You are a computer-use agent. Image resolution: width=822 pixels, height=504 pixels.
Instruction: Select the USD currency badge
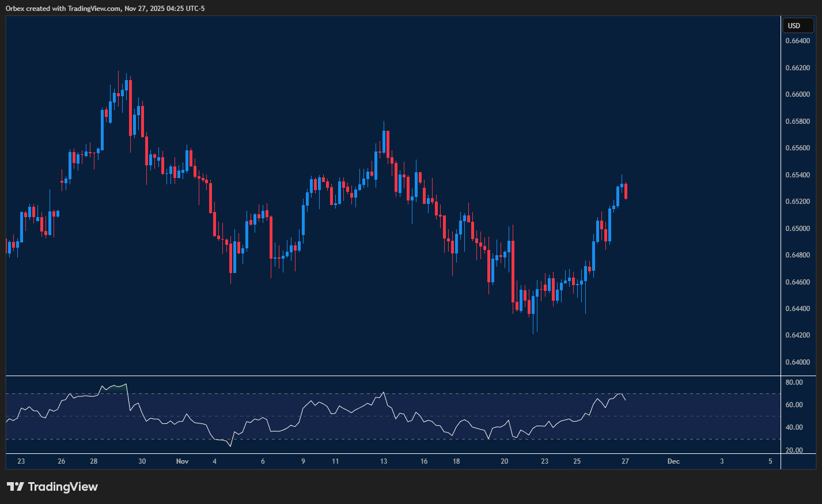pyautogui.click(x=798, y=25)
